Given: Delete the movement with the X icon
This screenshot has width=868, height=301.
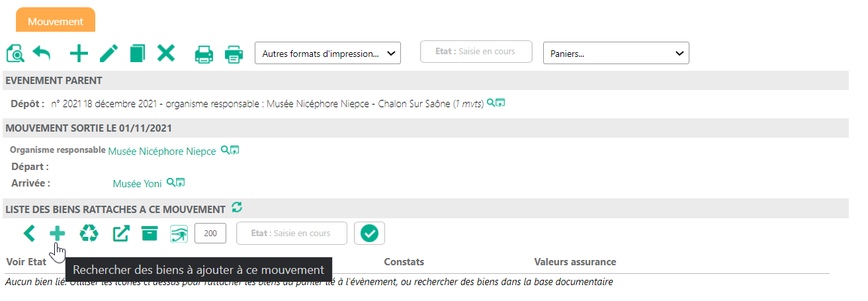Looking at the screenshot, I should [166, 53].
